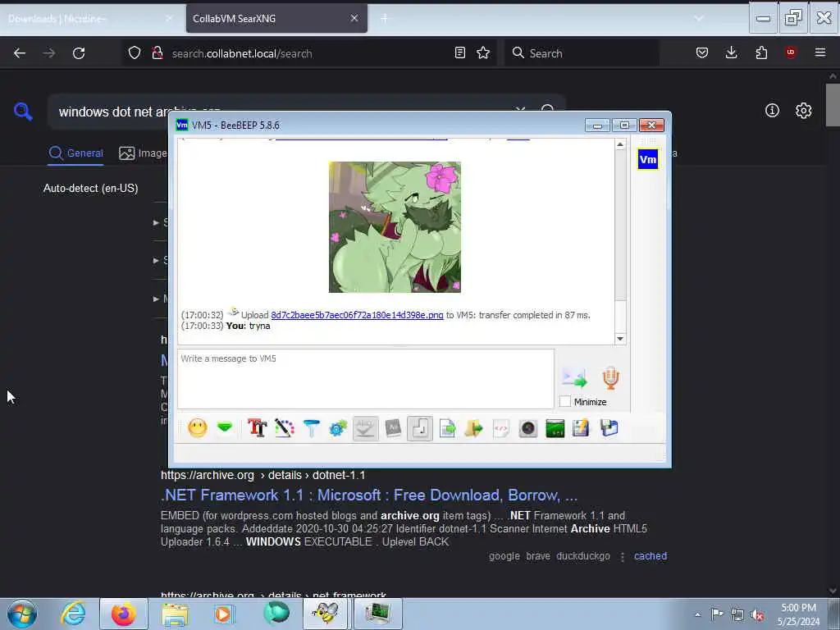Screen dimensions: 840x630
Task: Click the camera lens icon in chat toolbar
Action: click(x=527, y=428)
